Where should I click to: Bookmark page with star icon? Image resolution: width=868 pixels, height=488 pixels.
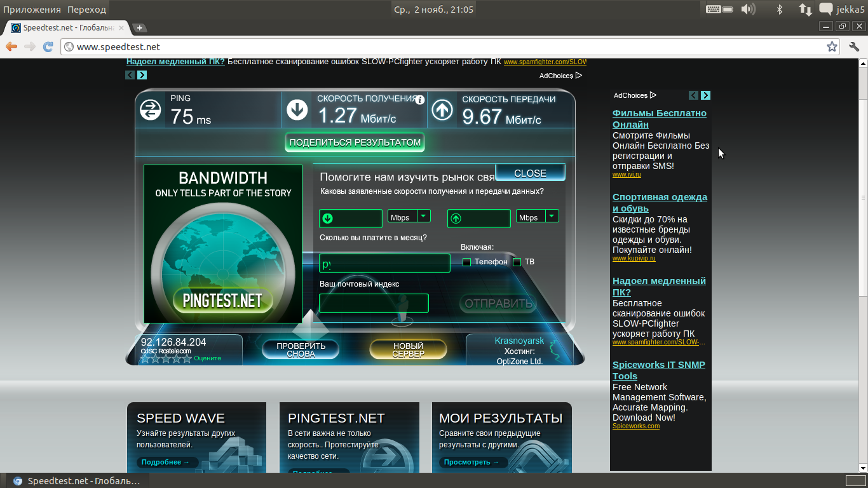click(832, 46)
